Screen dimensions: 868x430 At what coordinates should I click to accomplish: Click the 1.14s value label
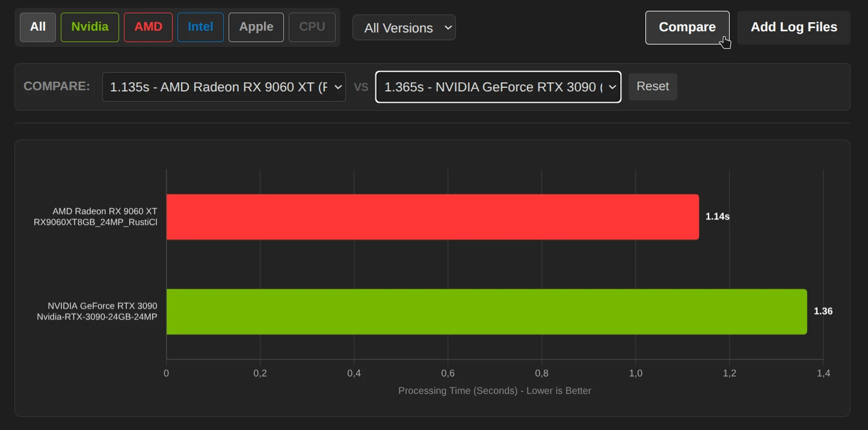coord(717,217)
